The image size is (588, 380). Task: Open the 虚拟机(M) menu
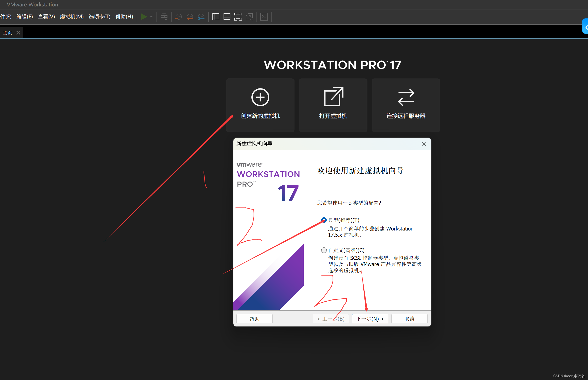[x=72, y=17]
